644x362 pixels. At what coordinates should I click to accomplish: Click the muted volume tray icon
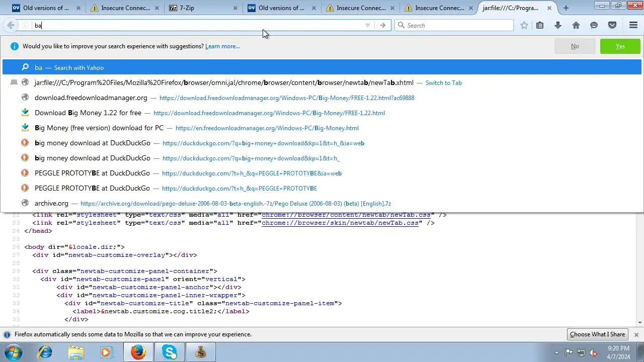pos(593,352)
